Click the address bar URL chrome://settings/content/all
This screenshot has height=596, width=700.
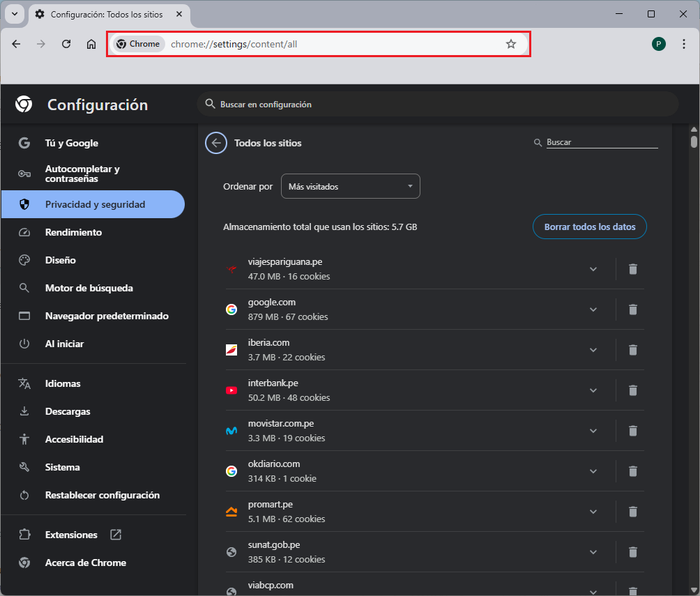pos(234,44)
